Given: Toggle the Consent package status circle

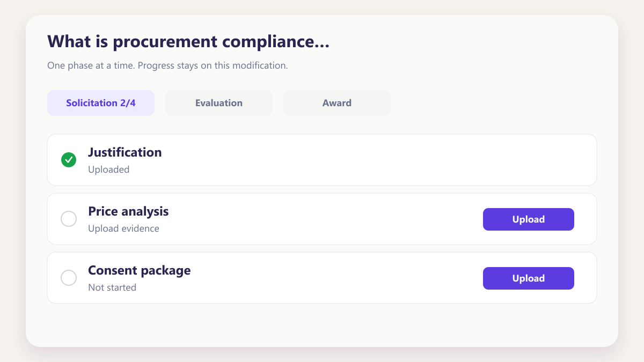Looking at the screenshot, I should (69, 278).
